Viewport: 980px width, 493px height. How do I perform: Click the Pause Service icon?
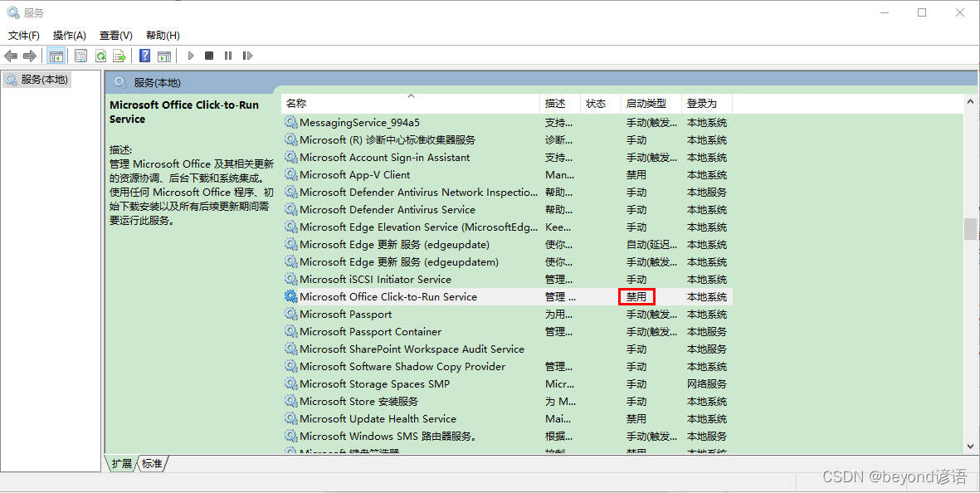coord(228,56)
